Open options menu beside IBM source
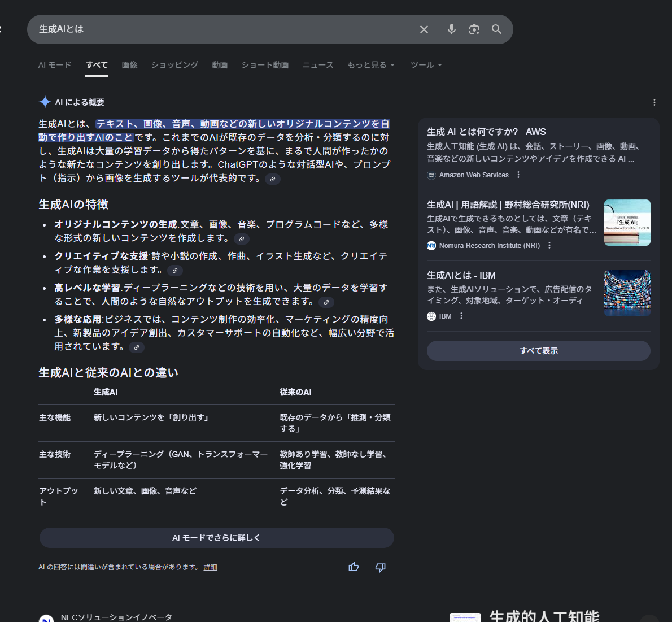The height and width of the screenshot is (622, 672). 461,316
